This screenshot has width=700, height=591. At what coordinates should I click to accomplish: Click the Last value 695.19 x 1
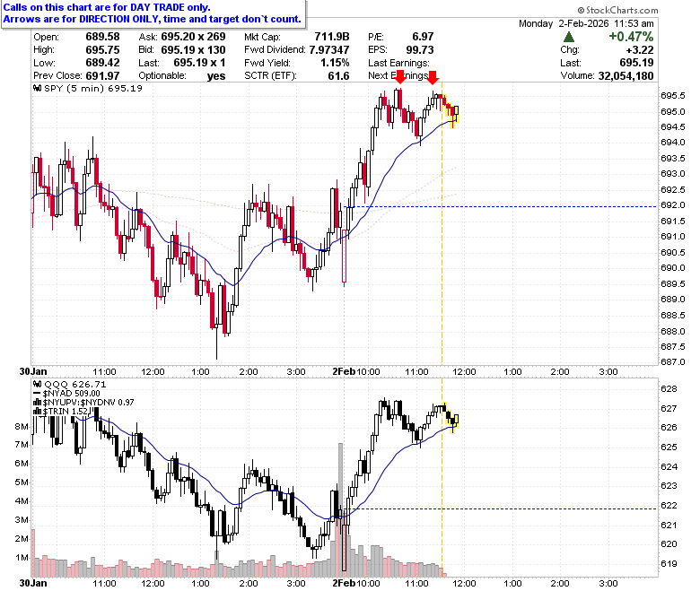pos(199,63)
